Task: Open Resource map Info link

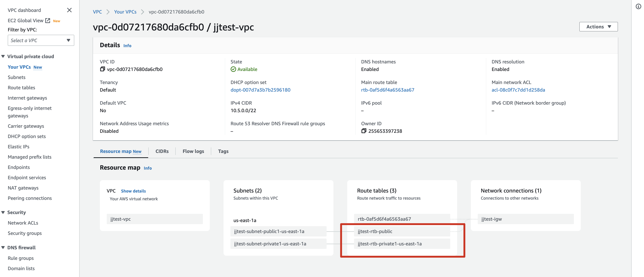Action: [148, 168]
